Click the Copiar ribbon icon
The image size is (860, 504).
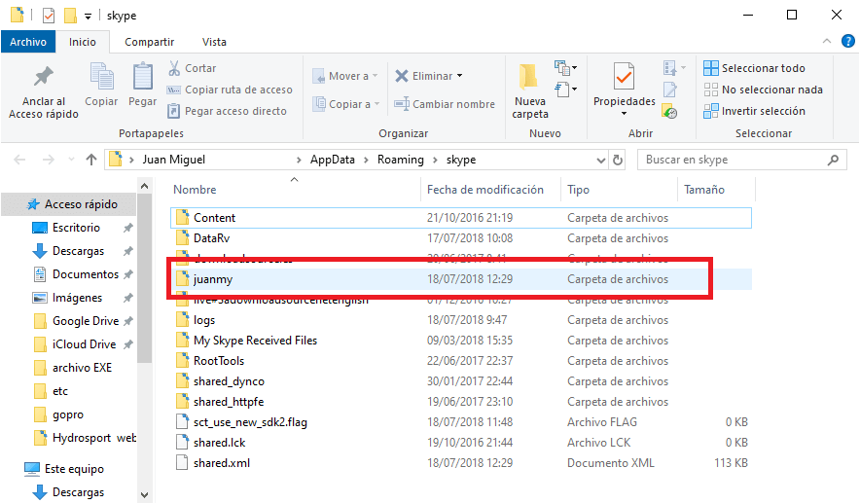pyautogui.click(x=101, y=76)
